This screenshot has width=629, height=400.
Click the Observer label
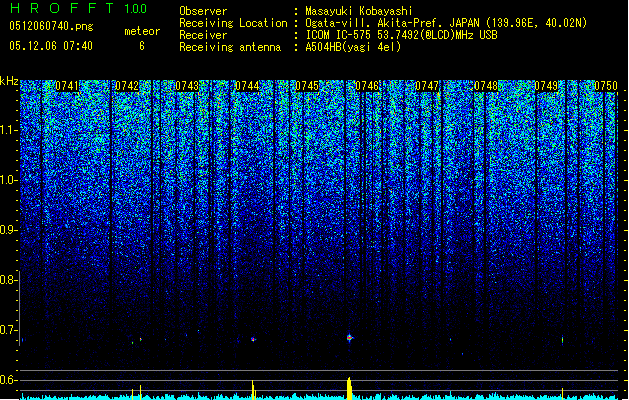[203, 11]
